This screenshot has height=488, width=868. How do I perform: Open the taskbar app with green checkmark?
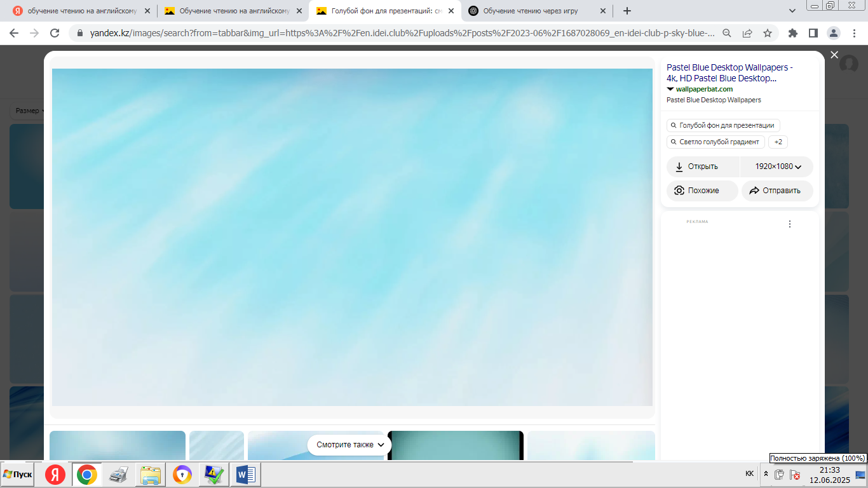tap(213, 475)
